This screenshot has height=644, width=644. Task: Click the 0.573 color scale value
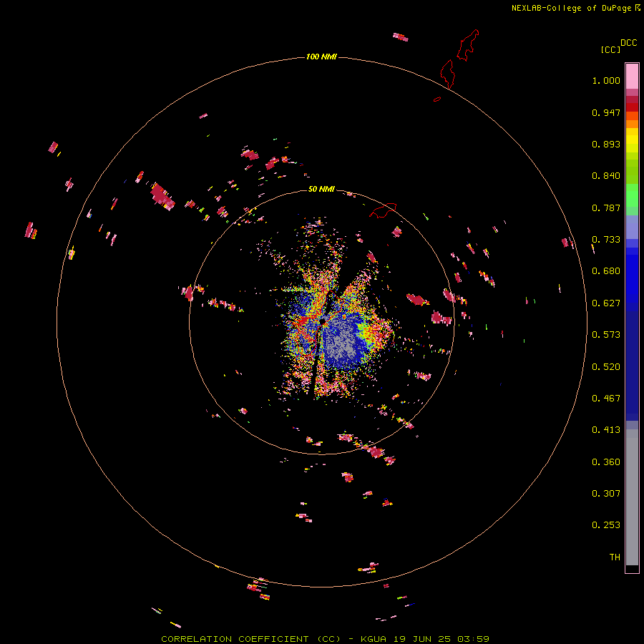[606, 335]
